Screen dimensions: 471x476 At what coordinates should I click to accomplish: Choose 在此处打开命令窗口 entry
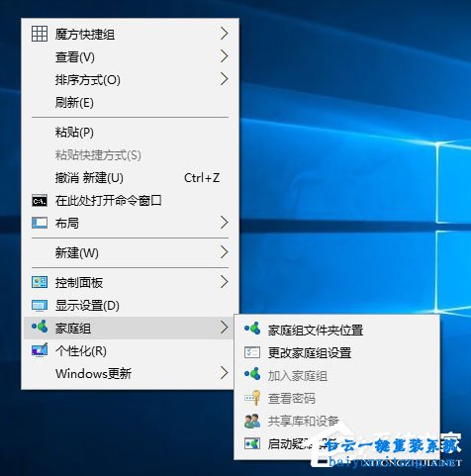(130, 200)
